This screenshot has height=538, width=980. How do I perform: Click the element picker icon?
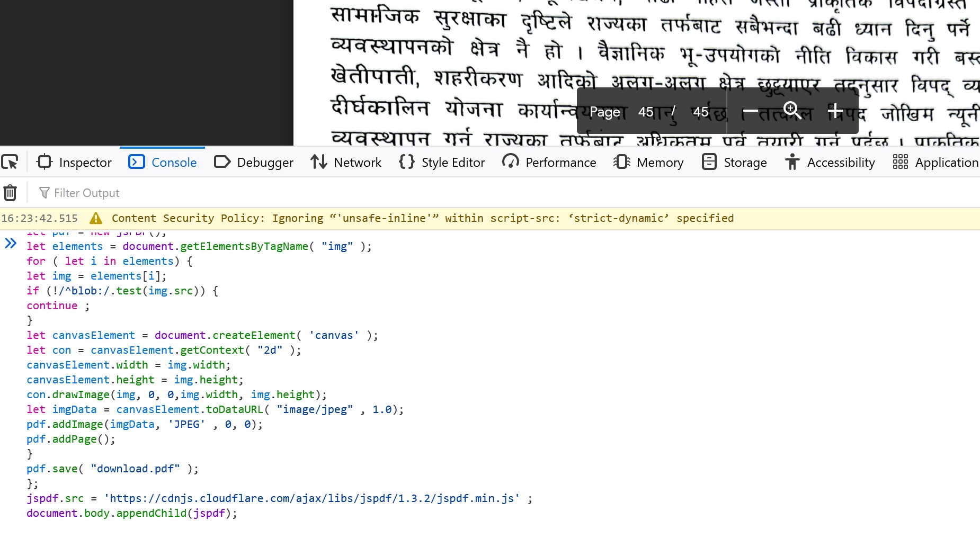[x=10, y=162]
